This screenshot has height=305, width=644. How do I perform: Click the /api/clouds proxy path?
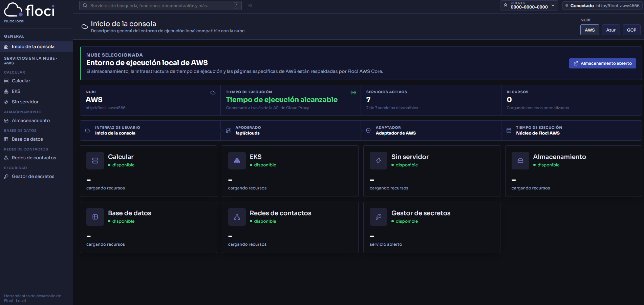pyautogui.click(x=248, y=133)
